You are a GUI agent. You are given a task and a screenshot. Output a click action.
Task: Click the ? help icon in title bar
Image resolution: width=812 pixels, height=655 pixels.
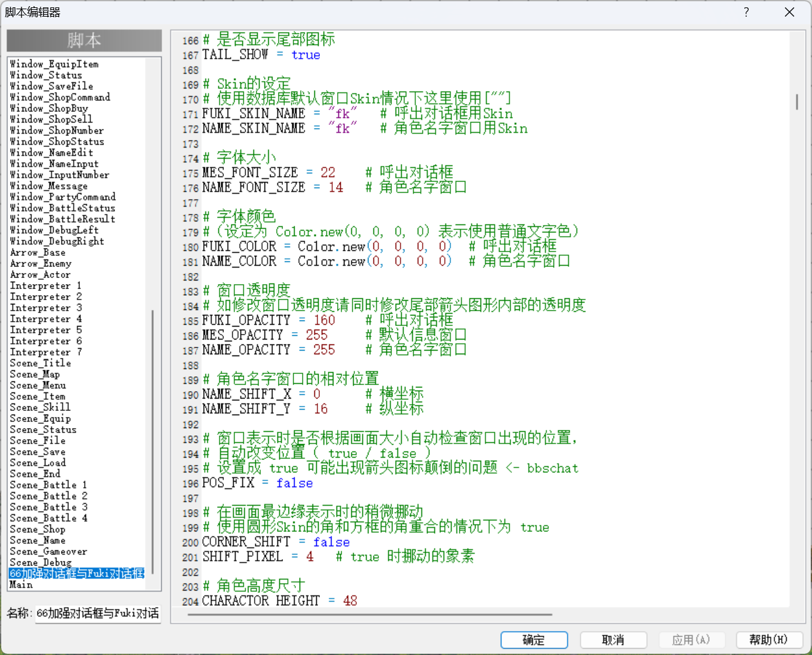[746, 12]
